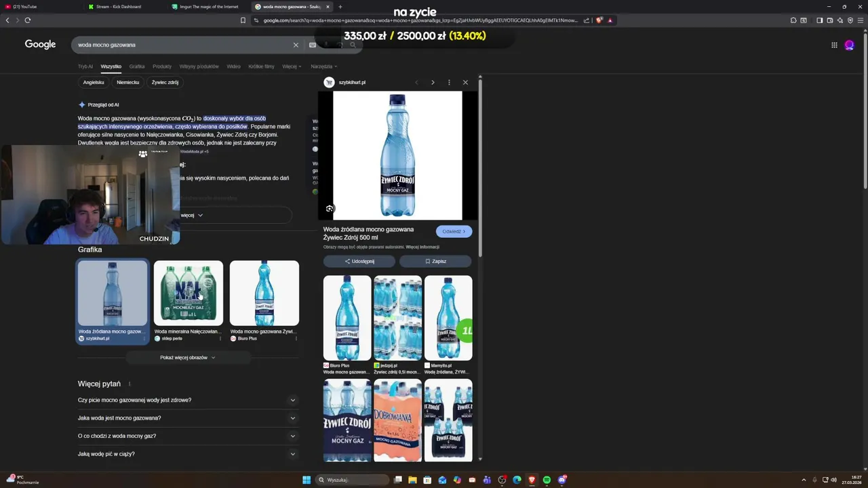The width and height of the screenshot is (868, 488).
Task: Open Więcej dropdown in search tabs
Action: pos(292,66)
